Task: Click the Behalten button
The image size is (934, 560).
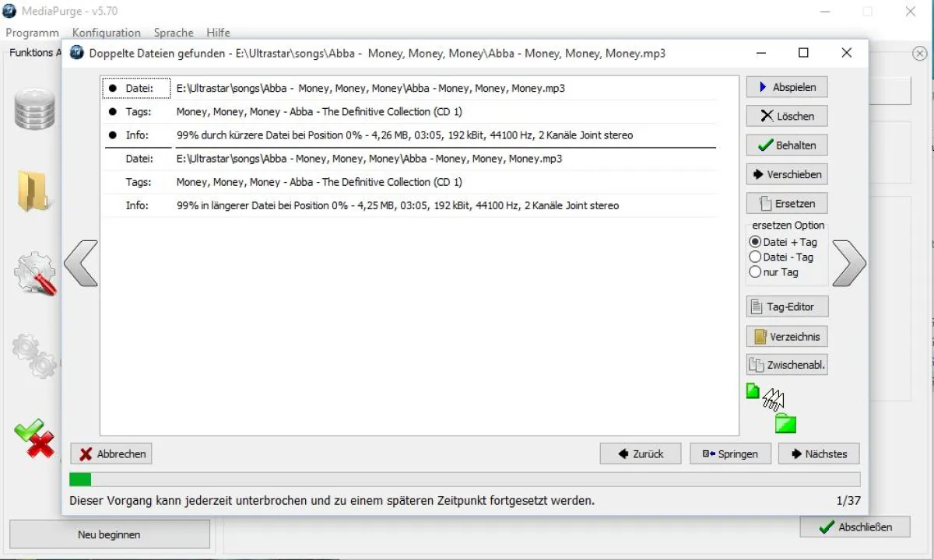Action: pyautogui.click(x=786, y=145)
